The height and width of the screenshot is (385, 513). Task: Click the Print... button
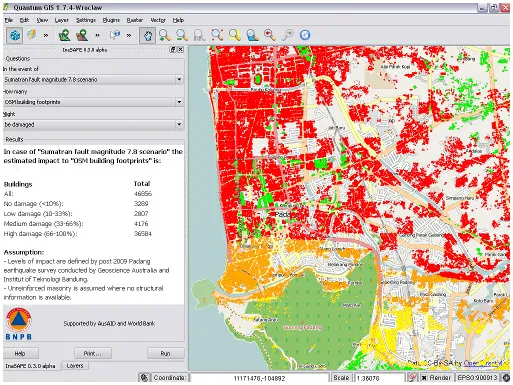93,353
